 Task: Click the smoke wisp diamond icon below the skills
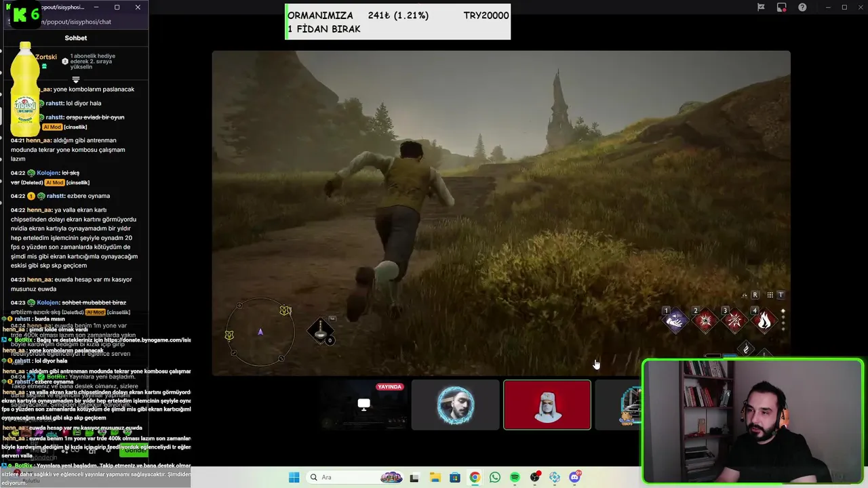tap(746, 348)
